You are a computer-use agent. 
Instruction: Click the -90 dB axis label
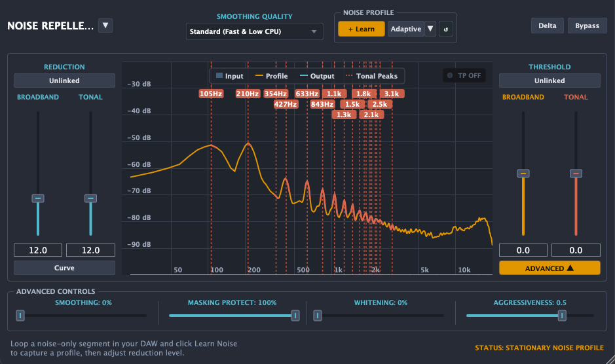[140, 244]
